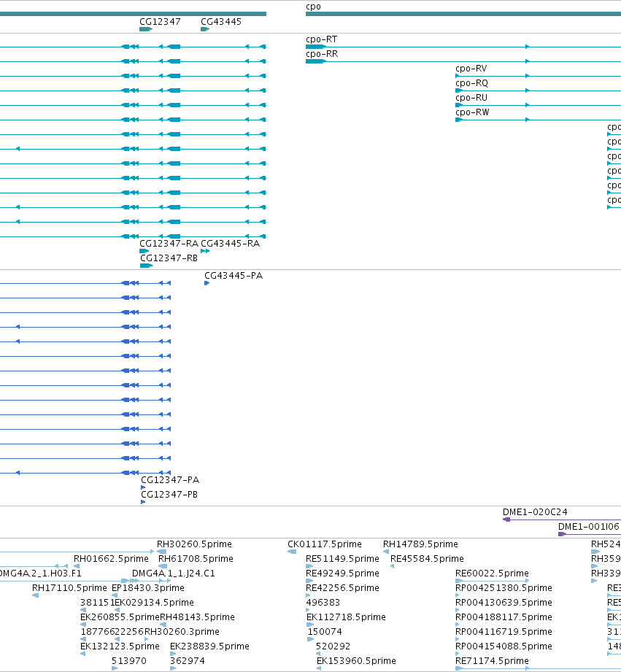Screen dimensions: 621x672
Task: Click the teal gene arrow under CG12347
Action: 146,29
